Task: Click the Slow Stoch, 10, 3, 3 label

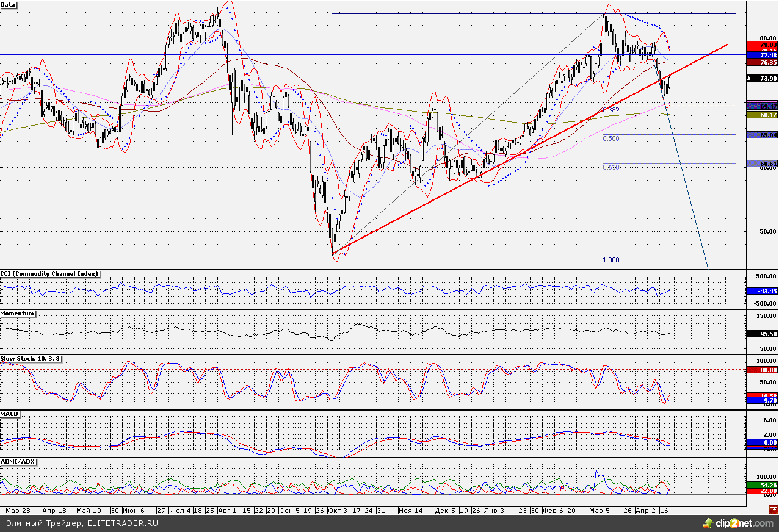Action: 31,359
